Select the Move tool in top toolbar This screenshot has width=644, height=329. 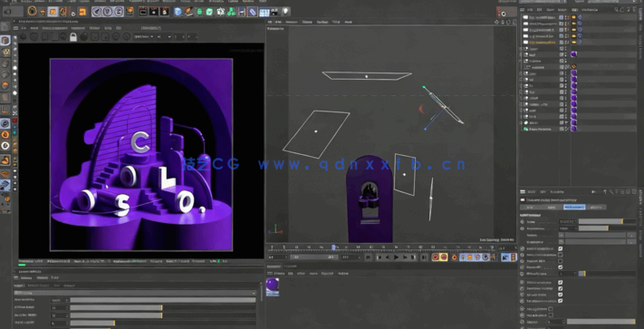(43, 12)
